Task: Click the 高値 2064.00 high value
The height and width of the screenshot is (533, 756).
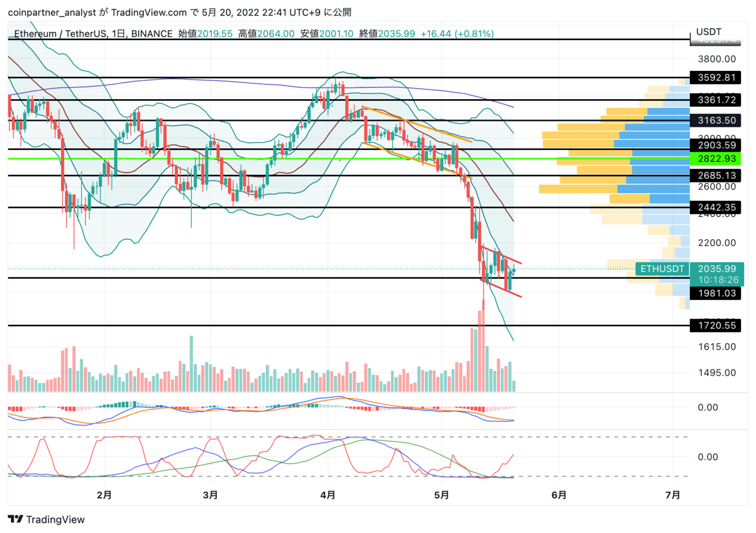Action: pos(266,34)
